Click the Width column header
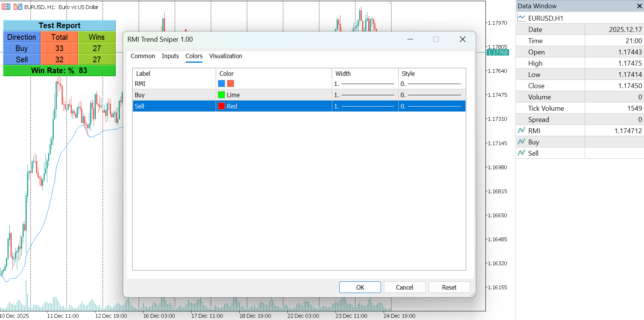This screenshot has height=320, width=644. click(x=365, y=74)
